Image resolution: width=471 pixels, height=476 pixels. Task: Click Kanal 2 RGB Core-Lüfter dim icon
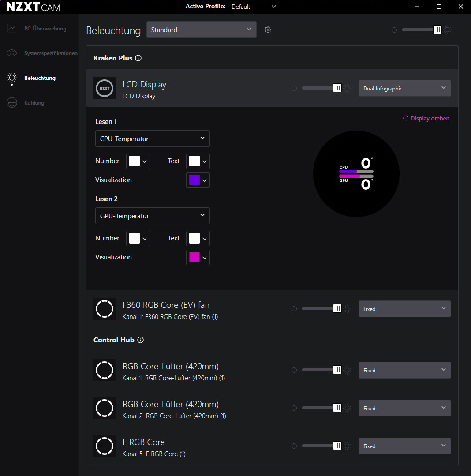click(294, 408)
